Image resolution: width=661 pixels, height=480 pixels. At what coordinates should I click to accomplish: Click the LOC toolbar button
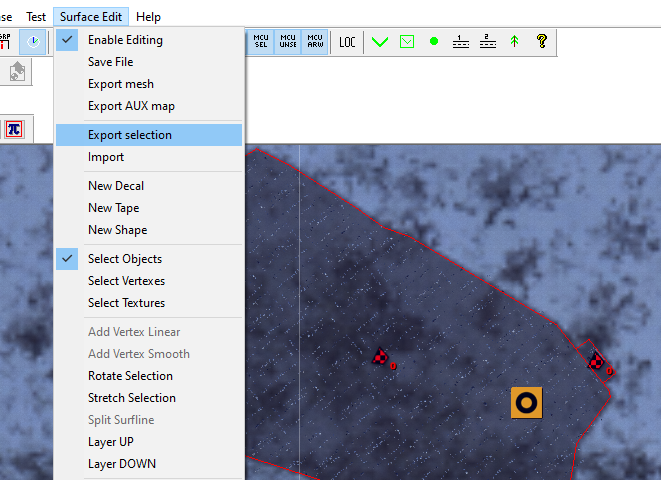(347, 42)
